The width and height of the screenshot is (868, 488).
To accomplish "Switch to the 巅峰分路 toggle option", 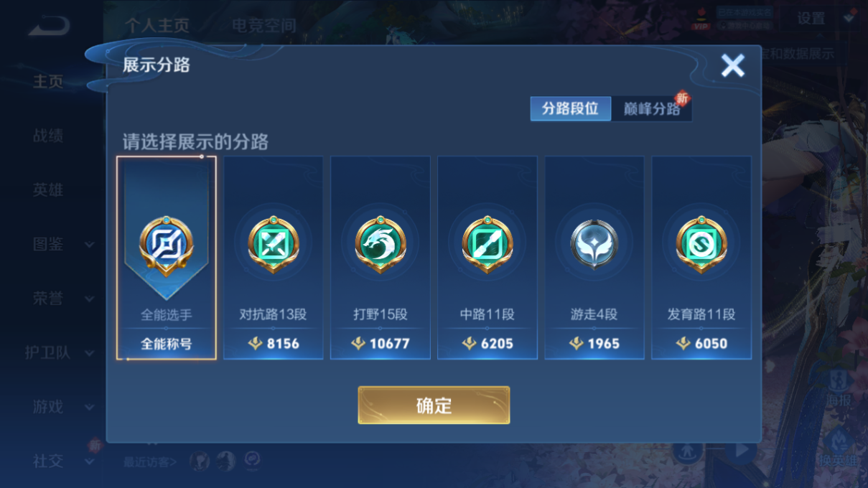I will tap(651, 109).
